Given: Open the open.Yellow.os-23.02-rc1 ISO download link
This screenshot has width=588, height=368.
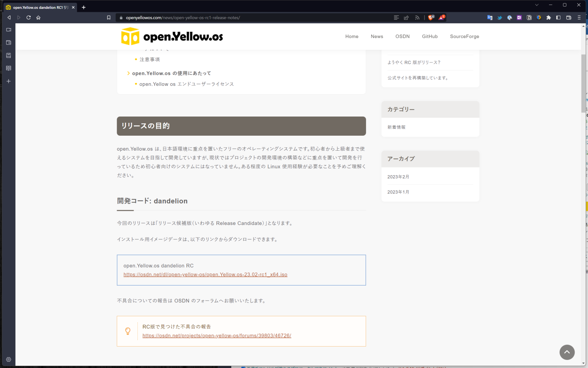Looking at the screenshot, I should (205, 274).
